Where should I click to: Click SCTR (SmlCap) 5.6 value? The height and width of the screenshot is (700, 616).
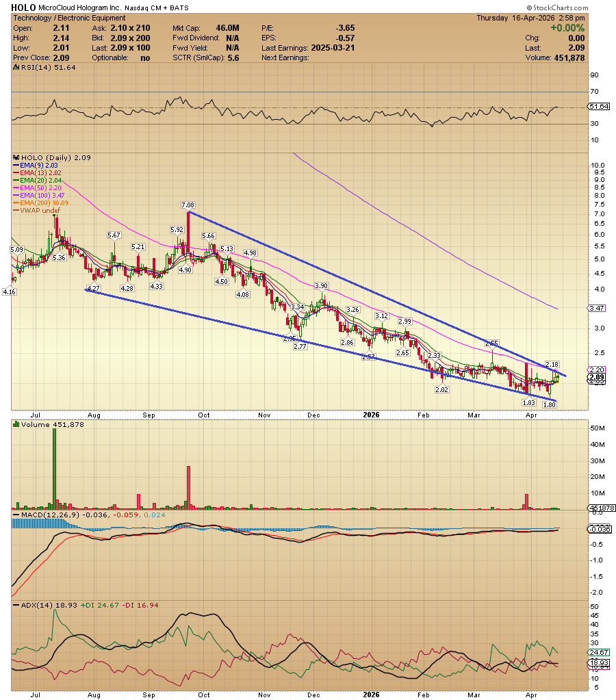point(233,57)
